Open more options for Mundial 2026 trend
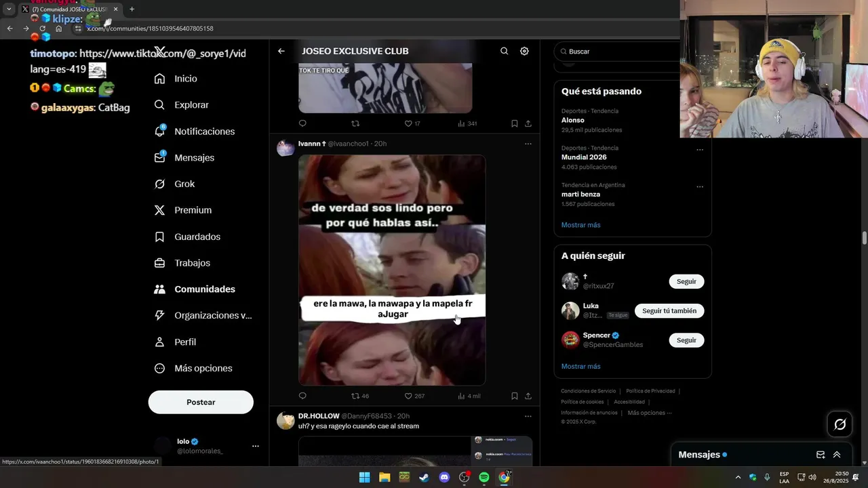868x488 pixels. [700, 150]
